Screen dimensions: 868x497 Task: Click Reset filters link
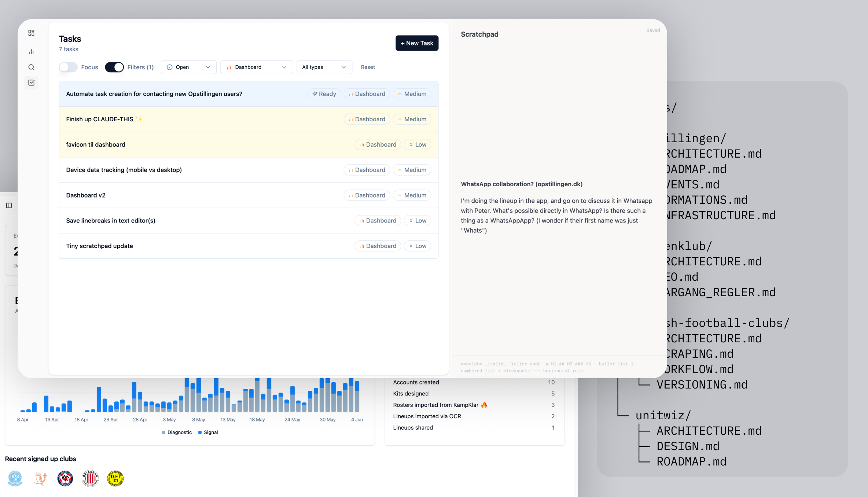tap(368, 67)
